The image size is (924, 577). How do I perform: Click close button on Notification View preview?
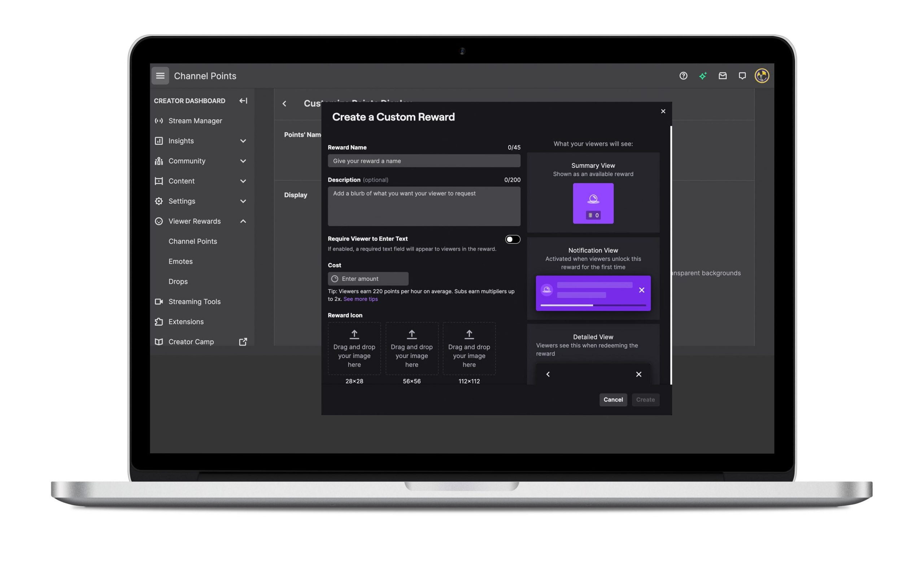coord(641,289)
